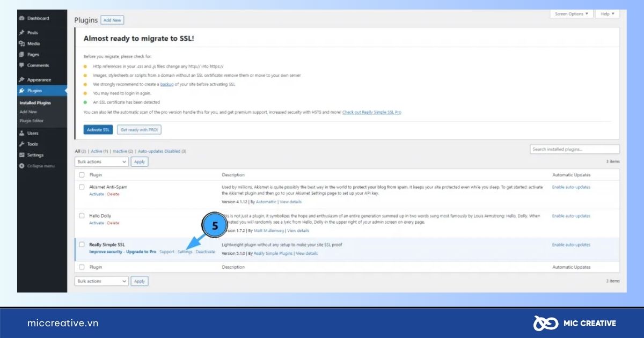644x338 pixels.
Task: Click the Search installed plugins field
Action: pyautogui.click(x=574, y=149)
